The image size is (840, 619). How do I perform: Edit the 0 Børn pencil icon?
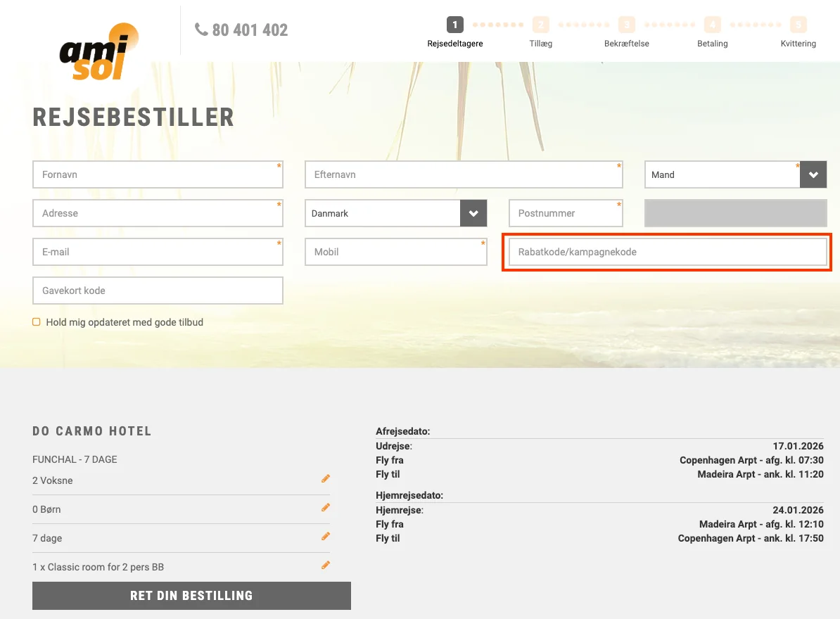(x=325, y=508)
